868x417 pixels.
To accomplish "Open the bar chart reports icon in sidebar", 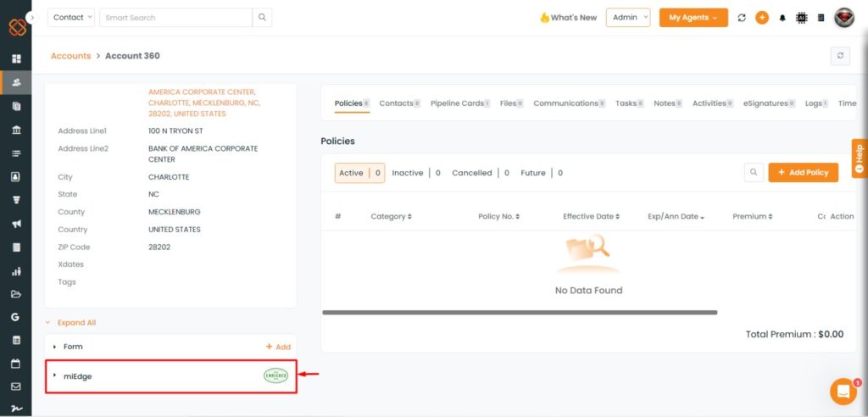I will coord(16,271).
